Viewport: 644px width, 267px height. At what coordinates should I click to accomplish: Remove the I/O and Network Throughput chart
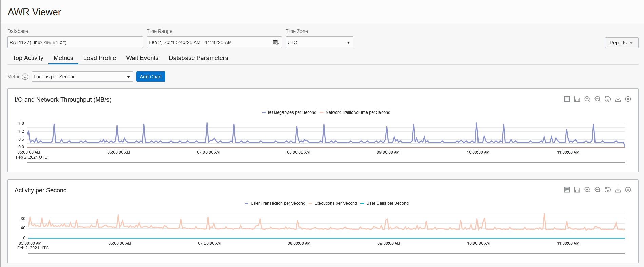(628, 99)
